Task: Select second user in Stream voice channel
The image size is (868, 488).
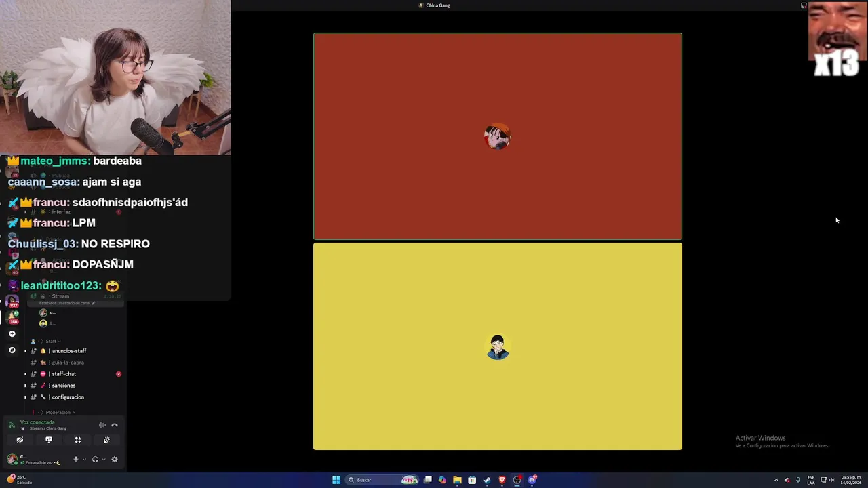Action: click(x=47, y=323)
